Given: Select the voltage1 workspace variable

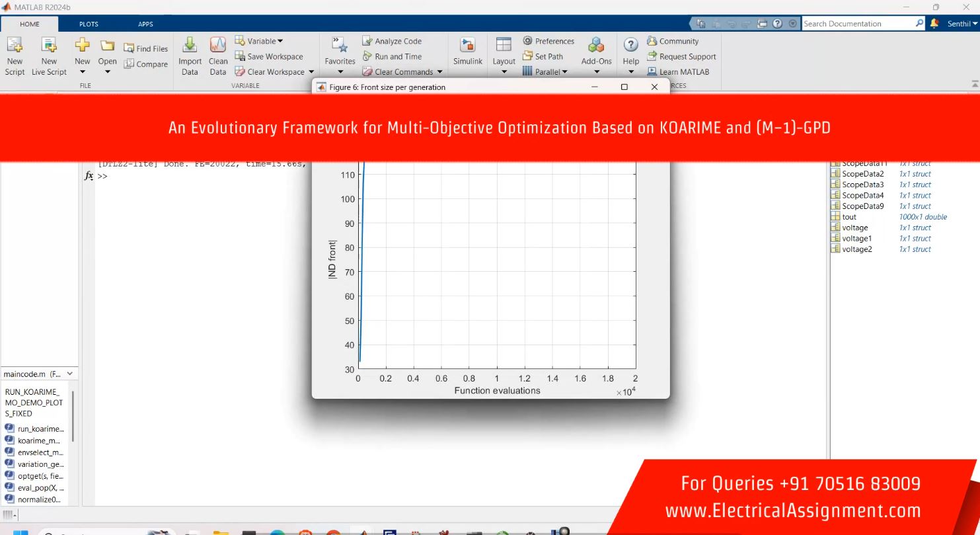Looking at the screenshot, I should (856, 238).
